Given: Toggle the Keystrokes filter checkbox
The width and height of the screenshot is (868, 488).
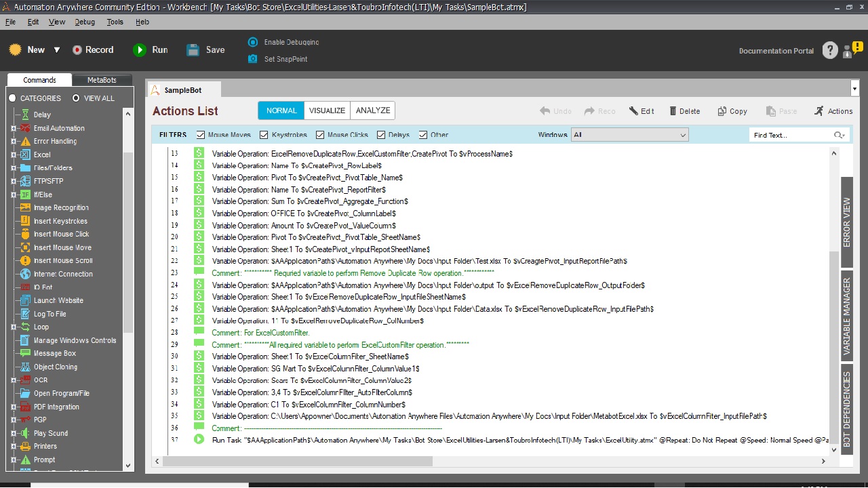Looking at the screenshot, I should point(264,135).
